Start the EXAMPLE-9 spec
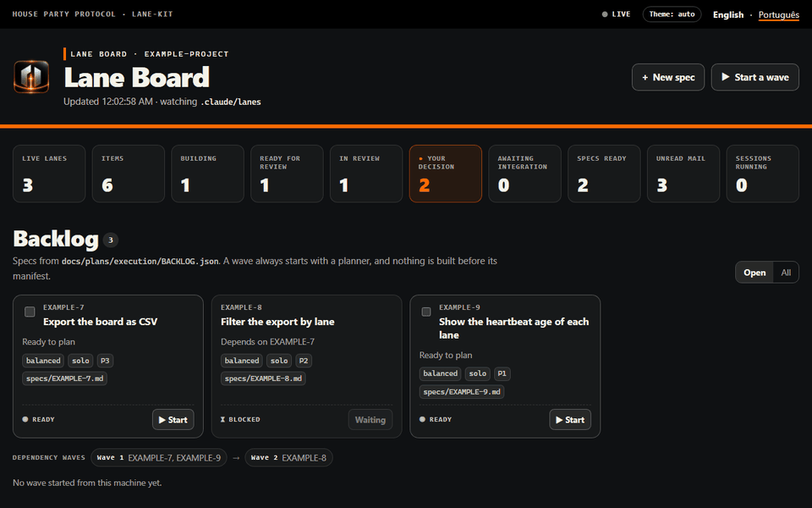This screenshot has width=812, height=508. [x=570, y=420]
